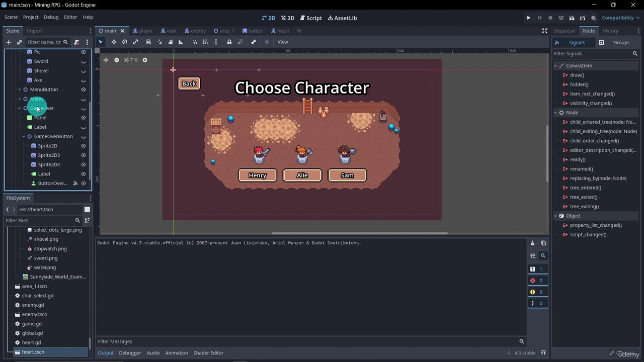Open the viewport View menu button
Screen dimensions: 644x362
(x=283, y=42)
